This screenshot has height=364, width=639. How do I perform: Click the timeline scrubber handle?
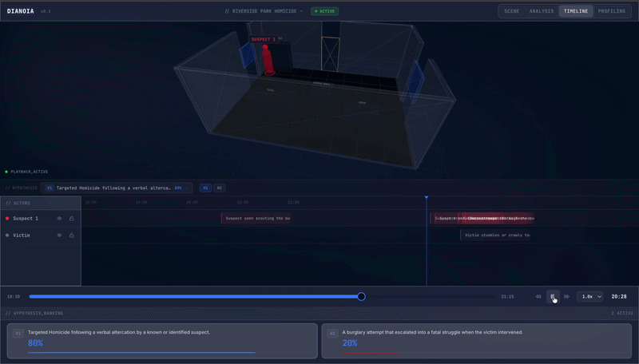tap(361, 297)
